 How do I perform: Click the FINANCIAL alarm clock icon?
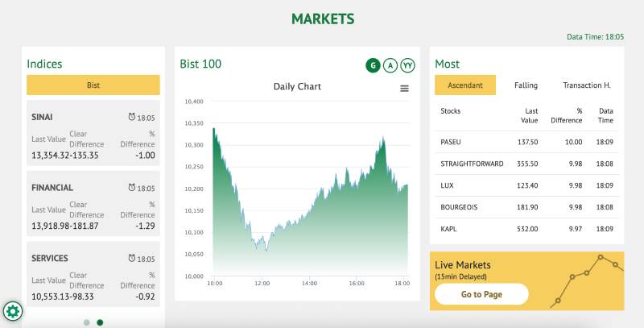[132, 188]
